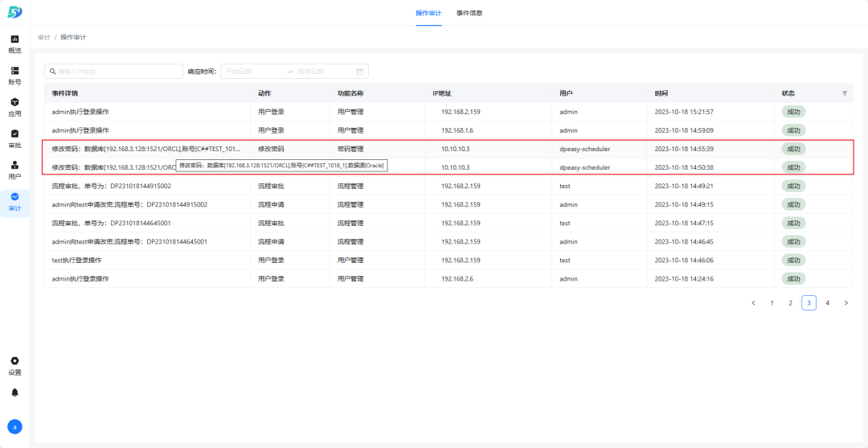
Task: Select the 审计 audit sidebar item
Action: [x=15, y=203]
